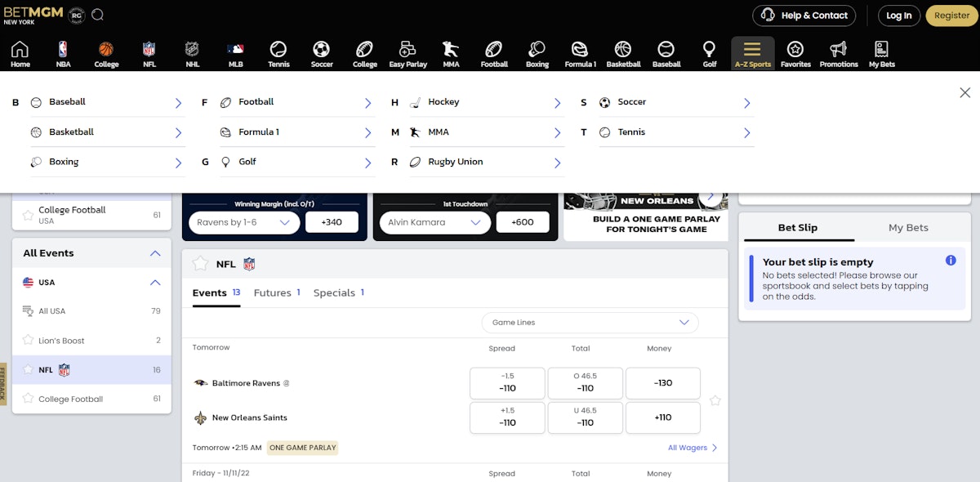This screenshot has width=980, height=482.
Task: Click the Promotions megaphone icon
Action: [839, 54]
